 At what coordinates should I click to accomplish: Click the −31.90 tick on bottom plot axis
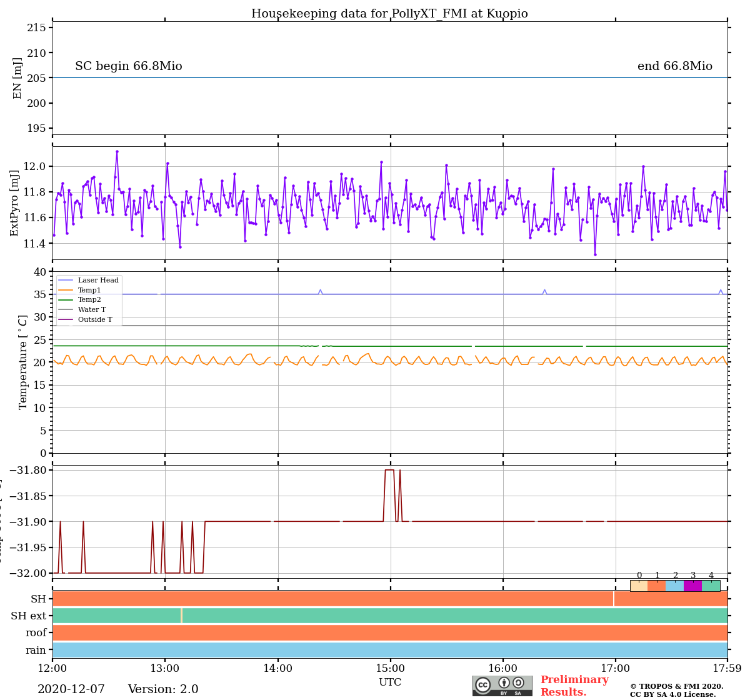click(x=29, y=522)
